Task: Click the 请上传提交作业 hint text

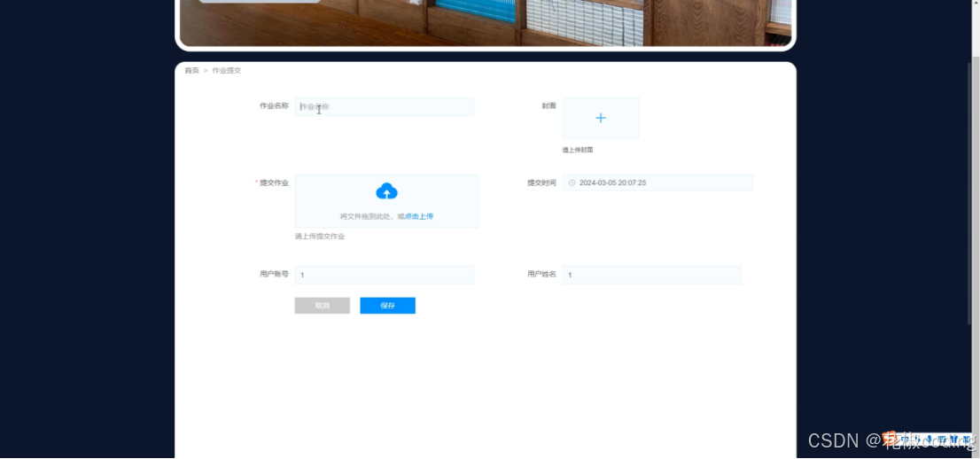Action: click(x=320, y=237)
